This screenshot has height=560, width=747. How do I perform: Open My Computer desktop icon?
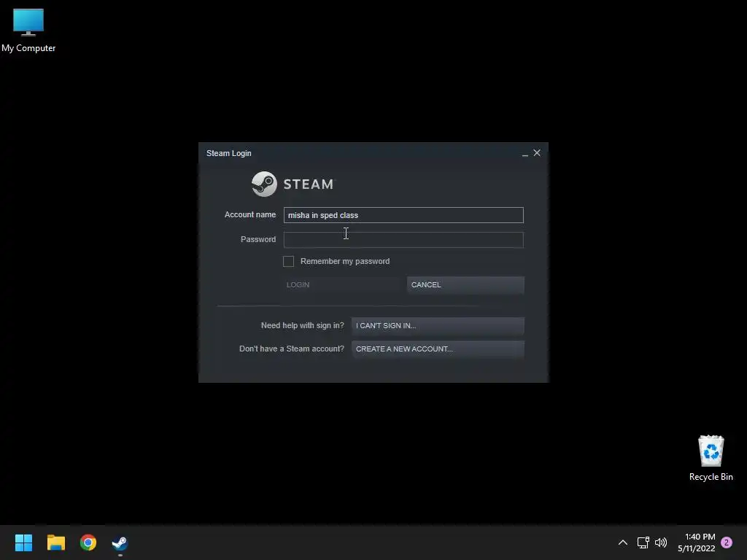click(28, 31)
